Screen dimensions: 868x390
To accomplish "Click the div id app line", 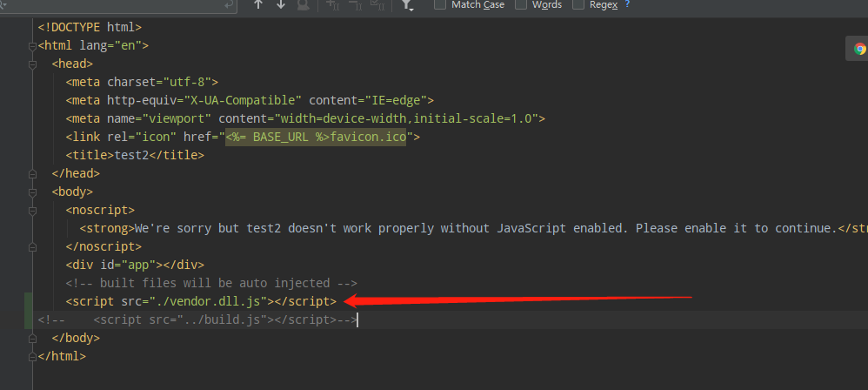I will [135, 265].
